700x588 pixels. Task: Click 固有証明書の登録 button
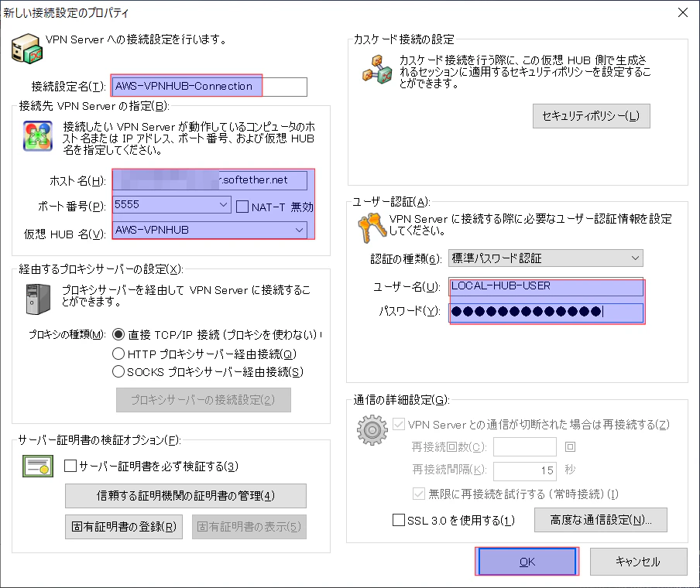(x=124, y=526)
